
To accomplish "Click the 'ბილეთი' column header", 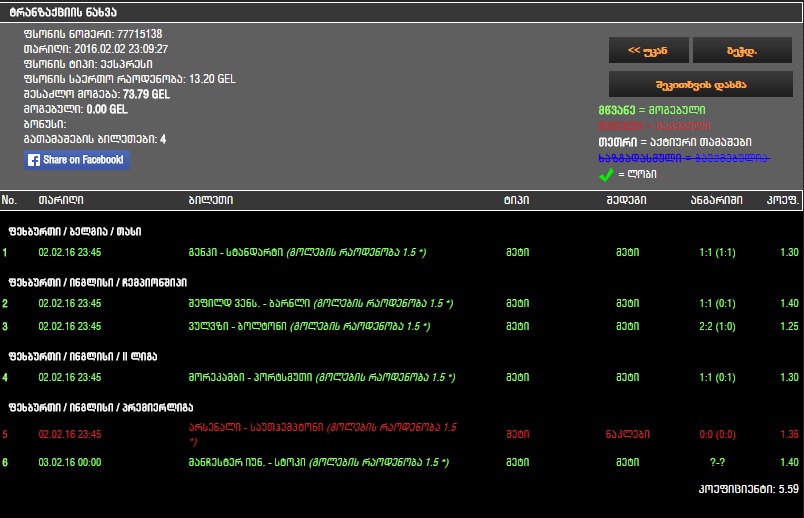I will click(x=211, y=200).
